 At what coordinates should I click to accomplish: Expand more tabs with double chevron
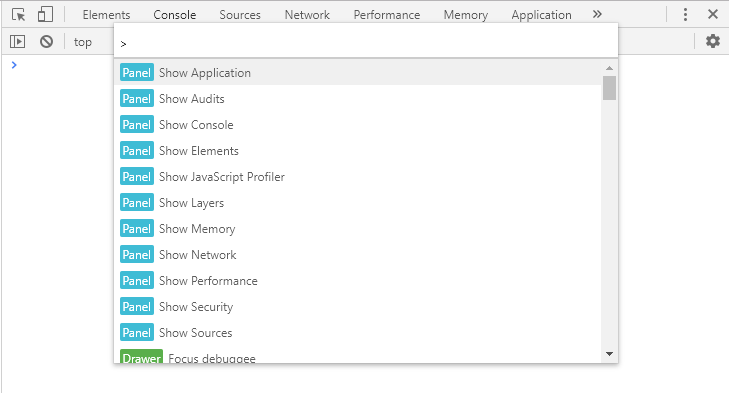point(597,14)
